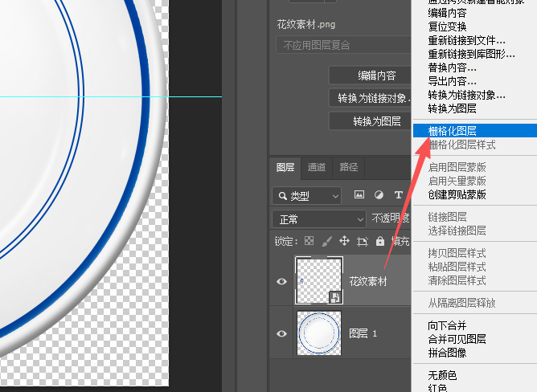537x392 pixels.
Task: Hide the 图层 1 layer
Action: click(281, 333)
